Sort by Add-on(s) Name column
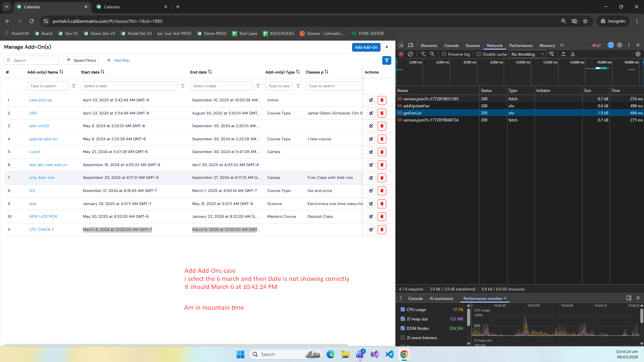644x362 pixels. click(61, 72)
